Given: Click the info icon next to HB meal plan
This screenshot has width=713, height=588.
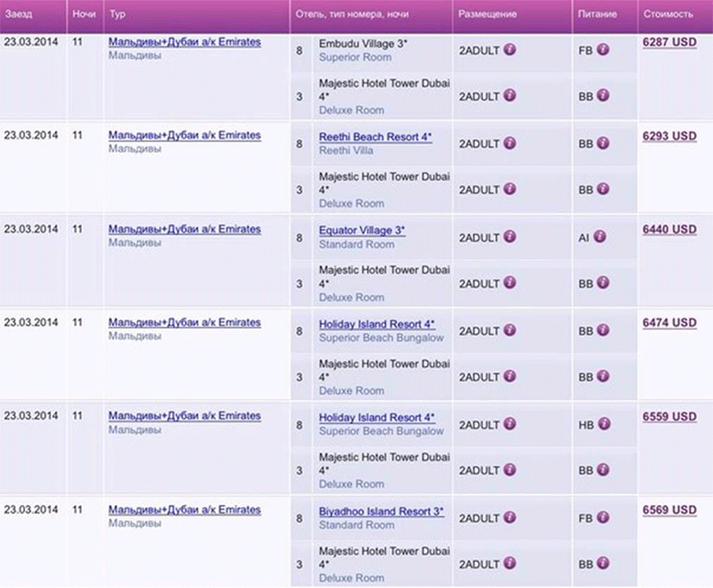Looking at the screenshot, I should point(602,424).
